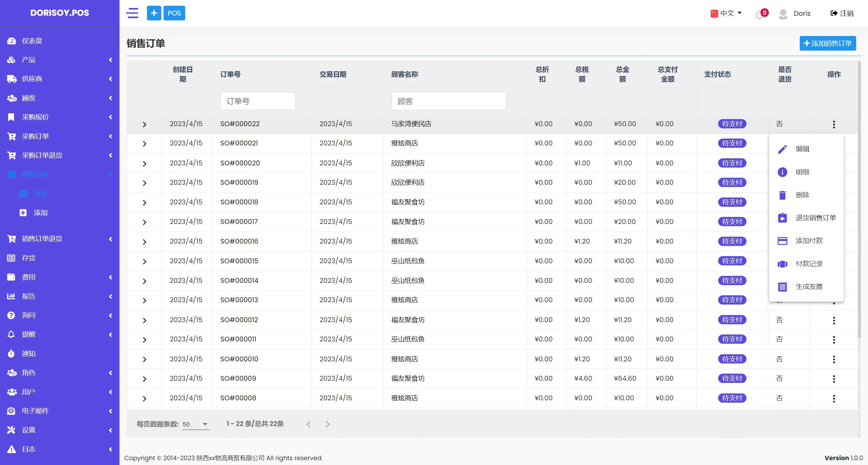Expand row for order SO#000015
Viewport: 868px width, 465px height.
[145, 261]
